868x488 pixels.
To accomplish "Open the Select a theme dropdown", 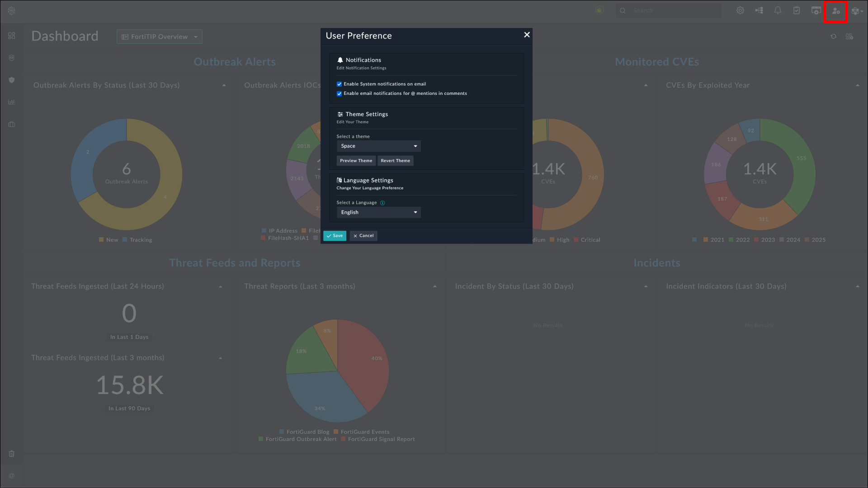I will [378, 146].
